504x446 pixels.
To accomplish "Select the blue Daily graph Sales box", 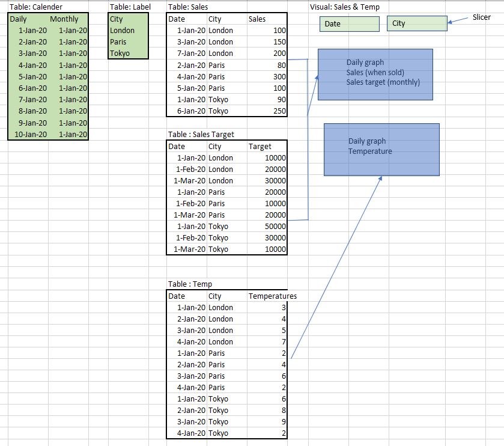I will [x=375, y=75].
